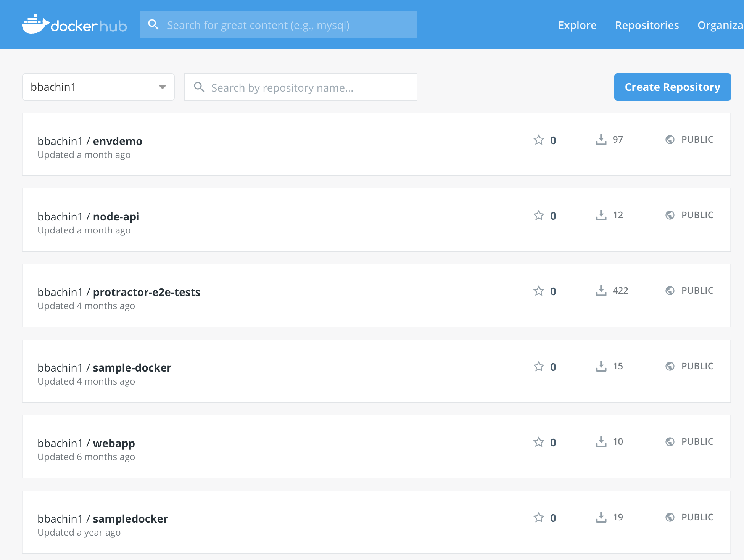Image resolution: width=744 pixels, height=560 pixels.
Task: Open the Explore menu item
Action: (x=577, y=25)
